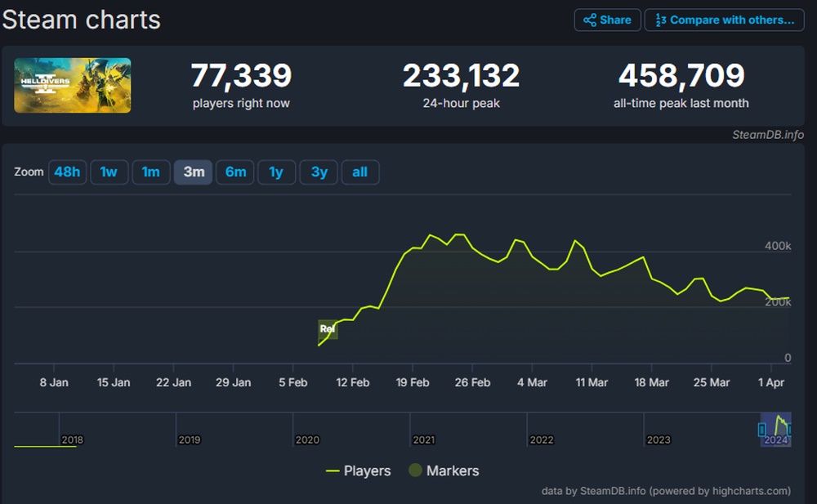Screen dimensions: 817x504
Task: Click 2019 in the navigator timeline
Action: click(x=190, y=440)
